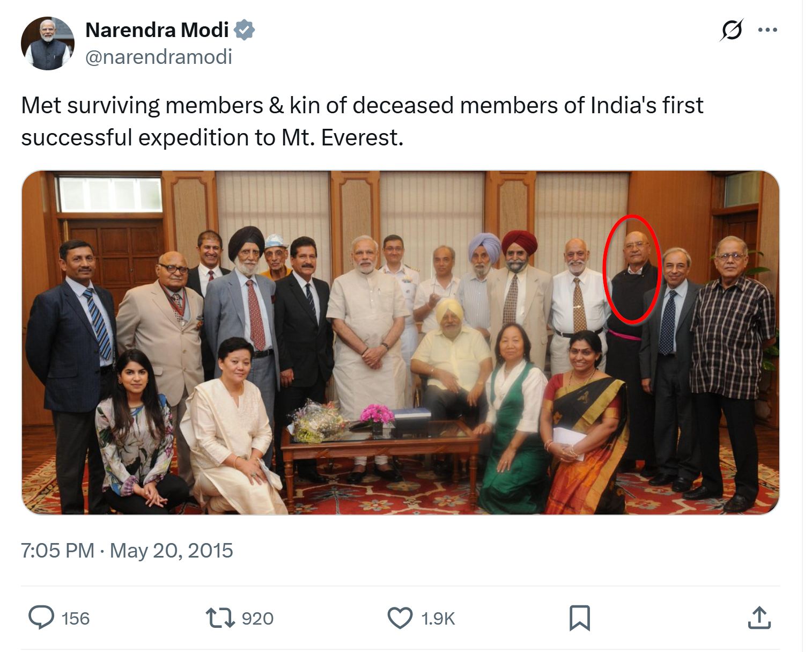Screen dimensions: 812x652
Task: Open the Grok slashed-circle icon
Action: [731, 30]
